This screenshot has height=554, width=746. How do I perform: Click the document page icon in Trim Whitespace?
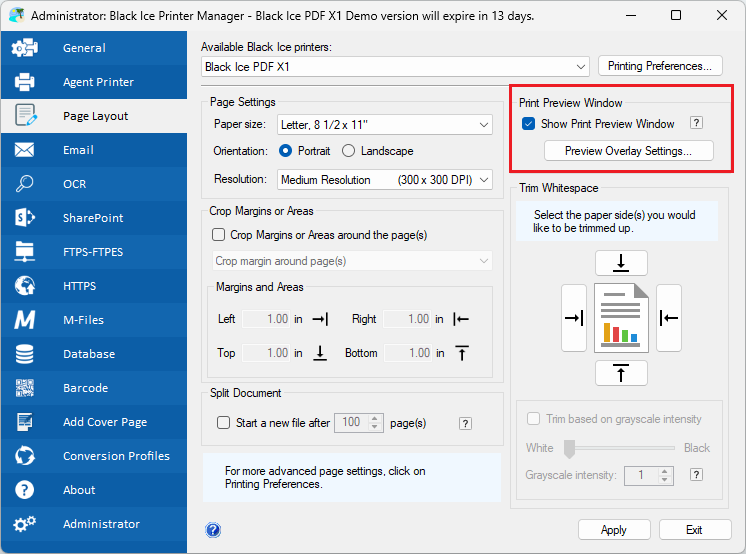click(621, 318)
